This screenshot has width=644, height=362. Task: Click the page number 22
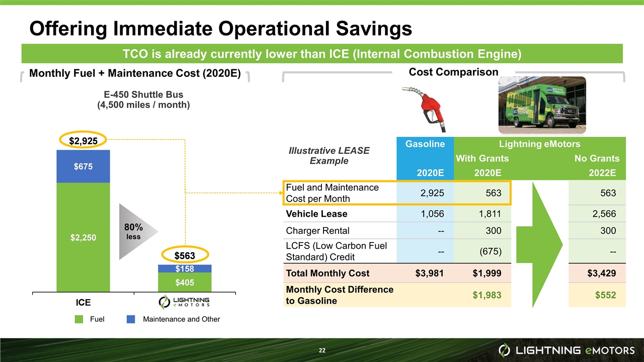[321, 350]
